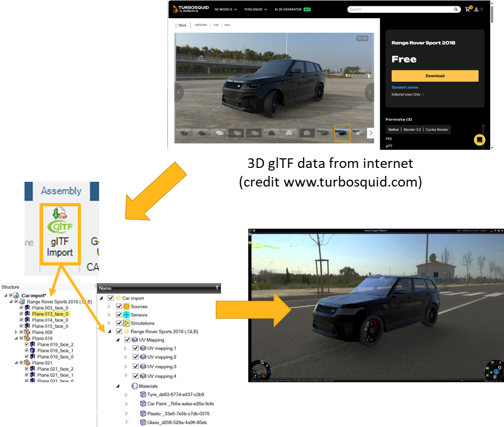The image size is (504, 427).
Task: Select Plane.014_face_0 row
Action: [50, 320]
